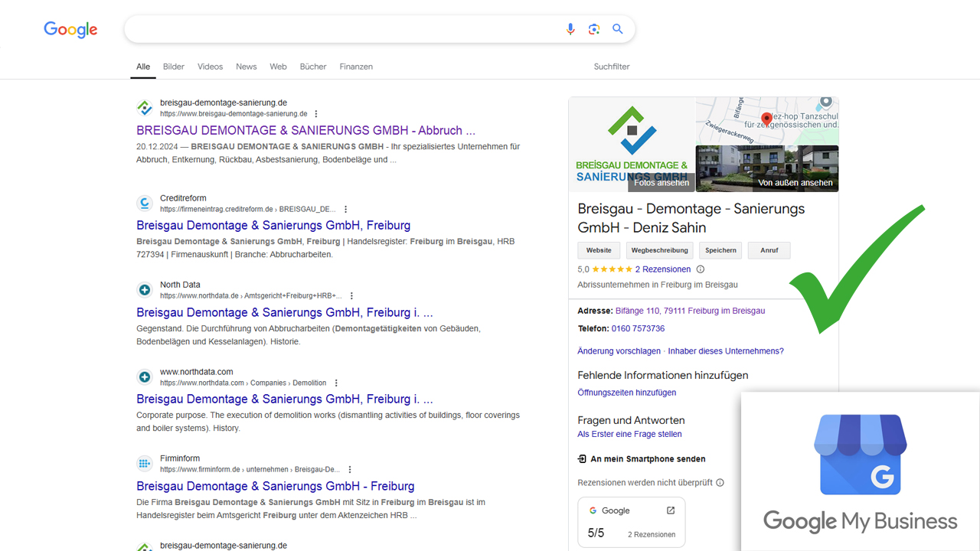The width and height of the screenshot is (980, 551).
Task: Open the Öffnungszeiten hinzufügen link
Action: pyautogui.click(x=626, y=393)
